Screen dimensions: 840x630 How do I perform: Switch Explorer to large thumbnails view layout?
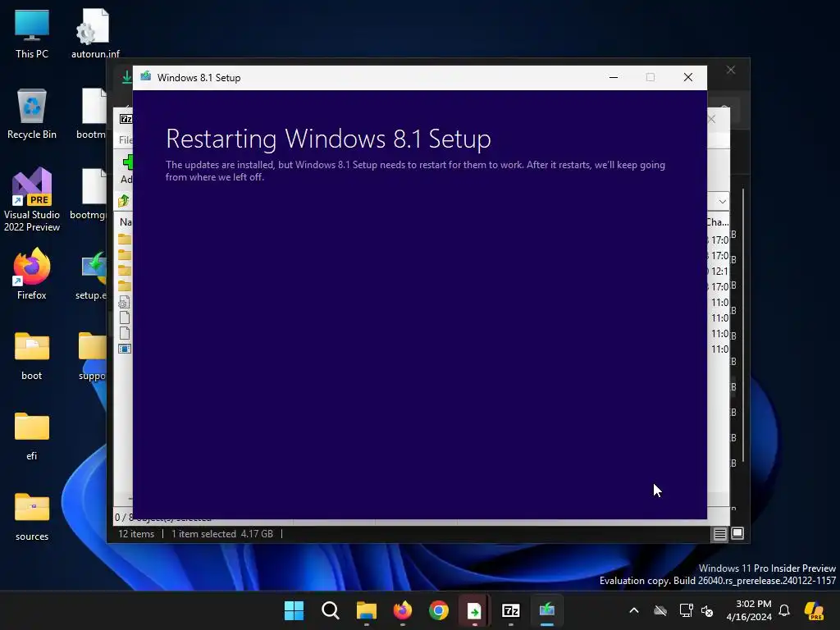point(737,533)
